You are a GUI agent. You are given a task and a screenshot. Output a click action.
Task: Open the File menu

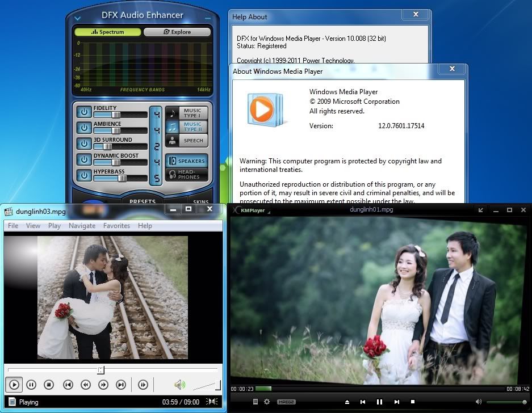click(x=13, y=226)
